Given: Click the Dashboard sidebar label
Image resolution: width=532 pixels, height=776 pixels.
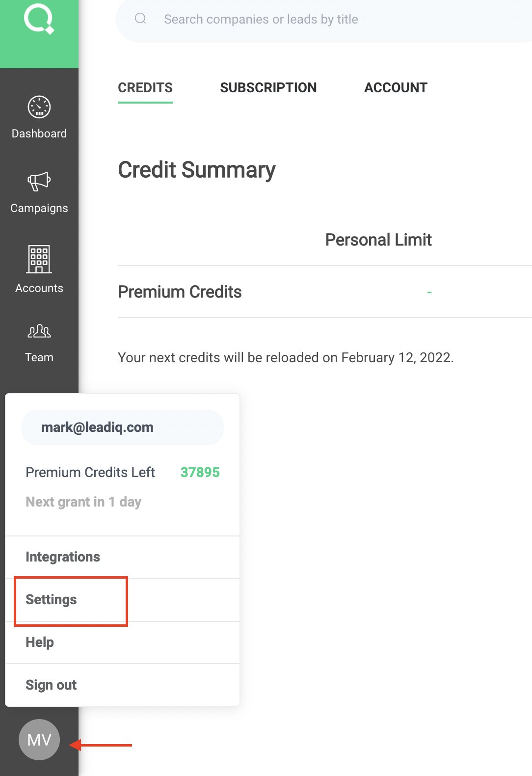Looking at the screenshot, I should (x=39, y=134).
